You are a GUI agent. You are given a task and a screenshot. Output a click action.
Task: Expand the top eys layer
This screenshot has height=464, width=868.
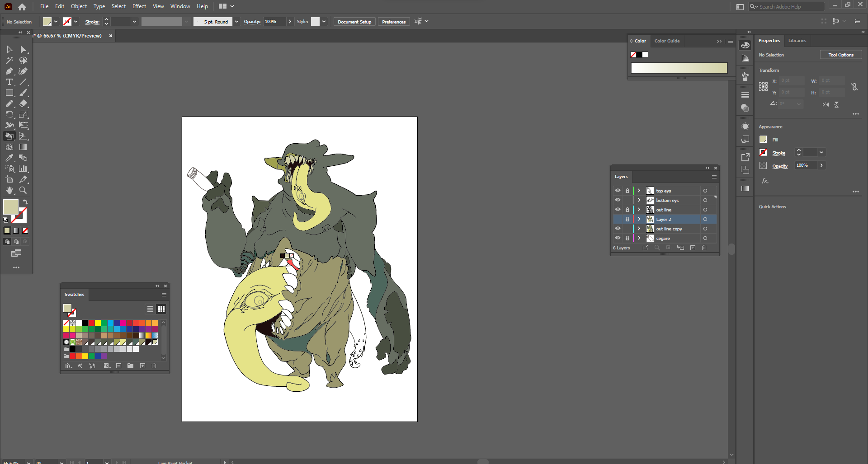639,191
